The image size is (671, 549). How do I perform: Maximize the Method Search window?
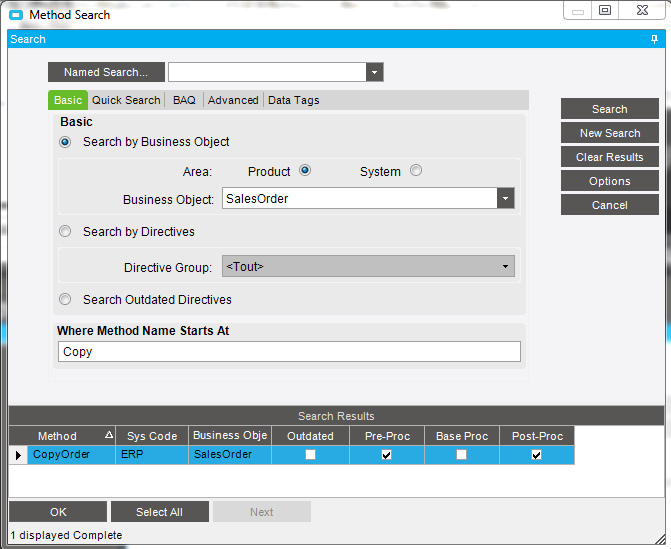(605, 10)
